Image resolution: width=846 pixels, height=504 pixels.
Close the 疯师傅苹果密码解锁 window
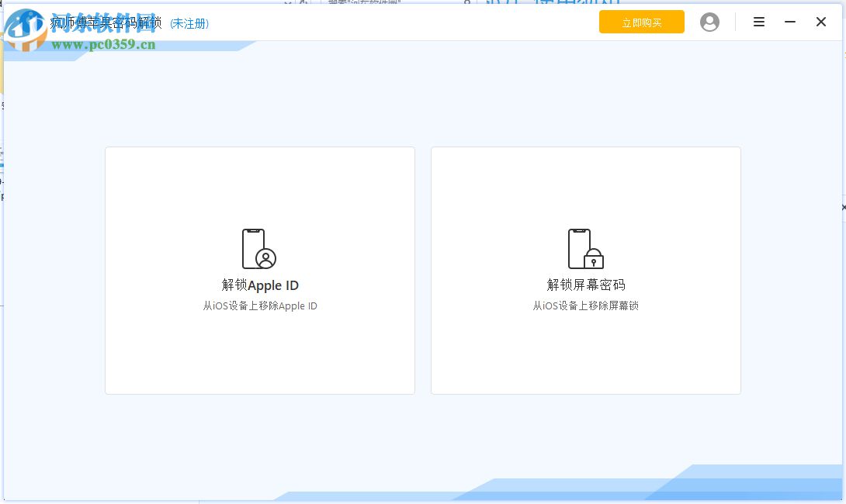click(820, 22)
